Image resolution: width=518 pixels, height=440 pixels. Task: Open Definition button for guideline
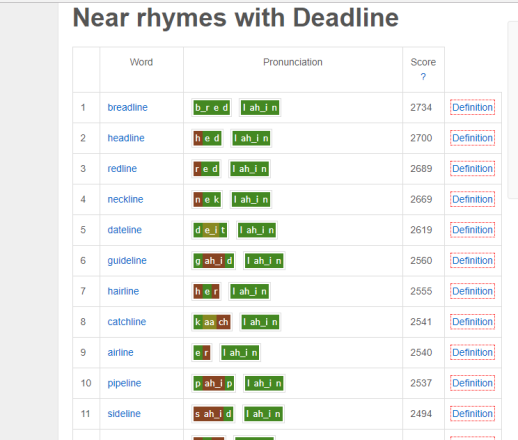coord(472,261)
